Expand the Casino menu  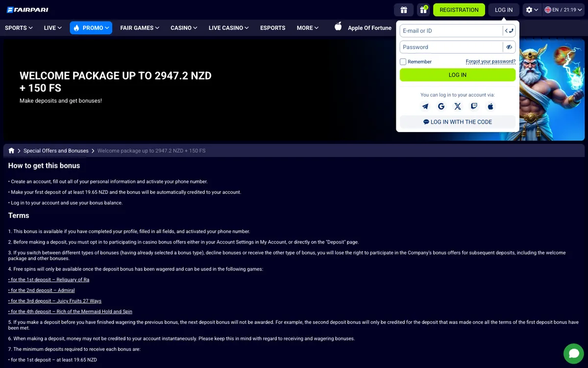click(184, 28)
